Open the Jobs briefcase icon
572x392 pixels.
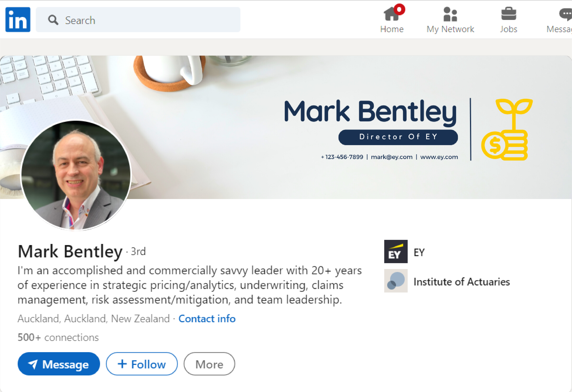click(509, 14)
